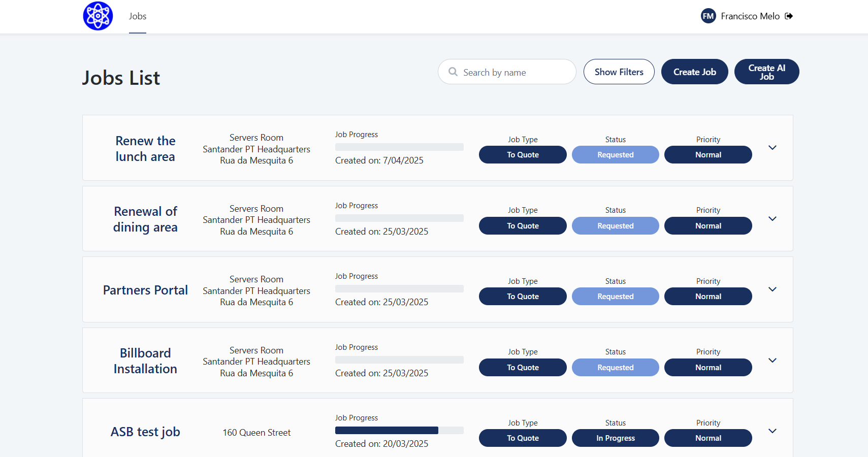Expand the Renewal of dining area job
This screenshot has width=868, height=457.
pos(772,219)
